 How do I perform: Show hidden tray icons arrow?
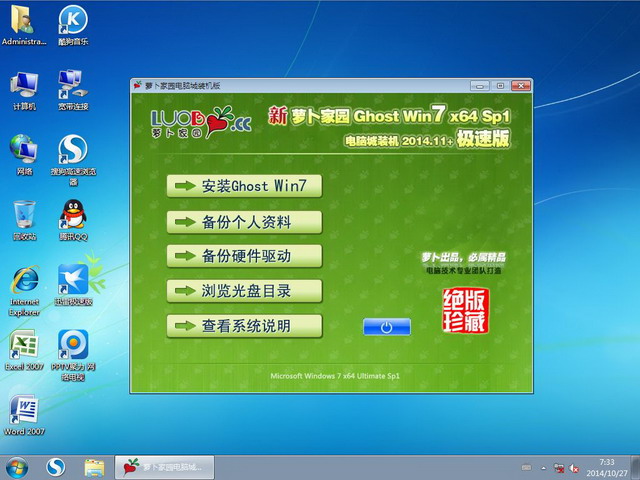point(543,468)
